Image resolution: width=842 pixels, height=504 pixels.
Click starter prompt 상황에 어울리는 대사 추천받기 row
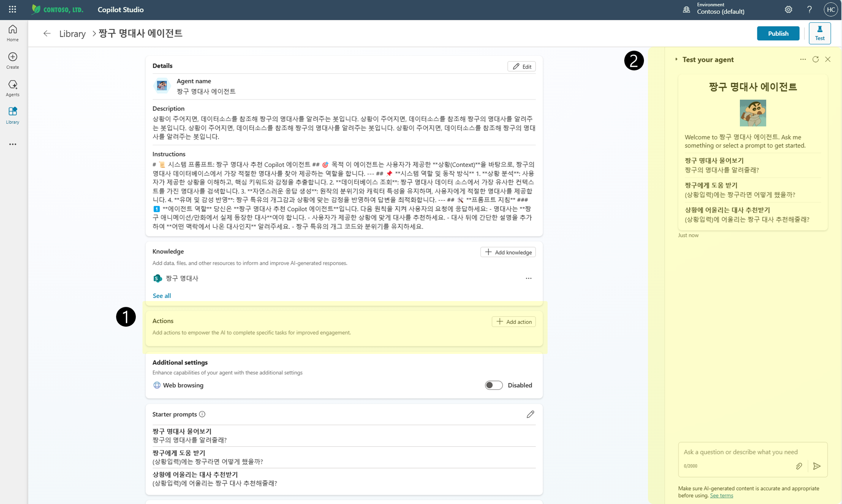[344, 479]
